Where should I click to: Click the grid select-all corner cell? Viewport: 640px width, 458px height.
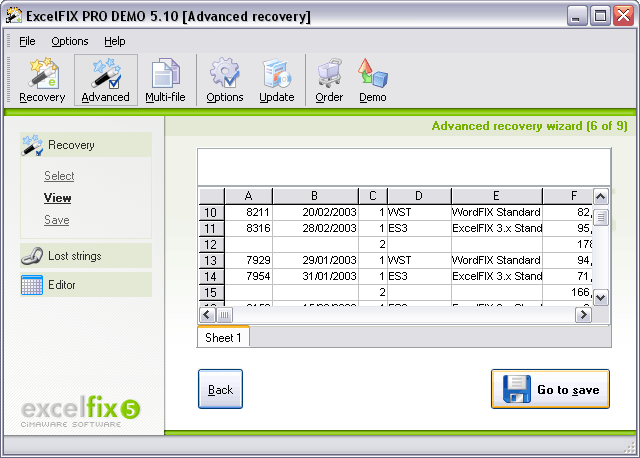pyautogui.click(x=211, y=196)
